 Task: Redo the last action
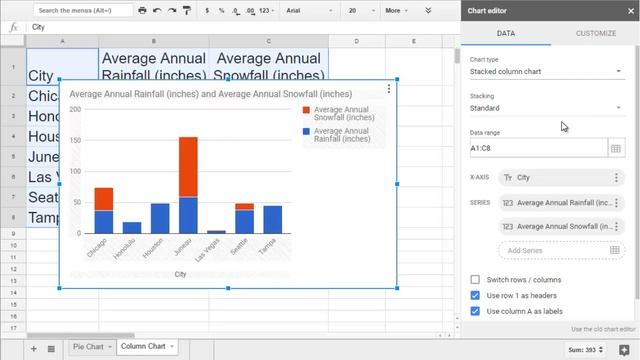pos(172,11)
